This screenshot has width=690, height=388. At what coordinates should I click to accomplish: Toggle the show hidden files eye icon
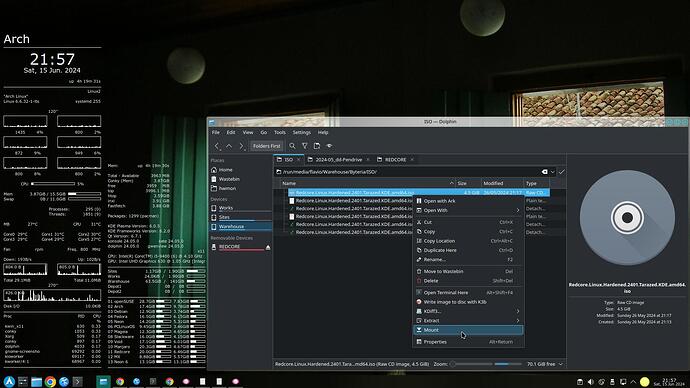click(x=329, y=146)
